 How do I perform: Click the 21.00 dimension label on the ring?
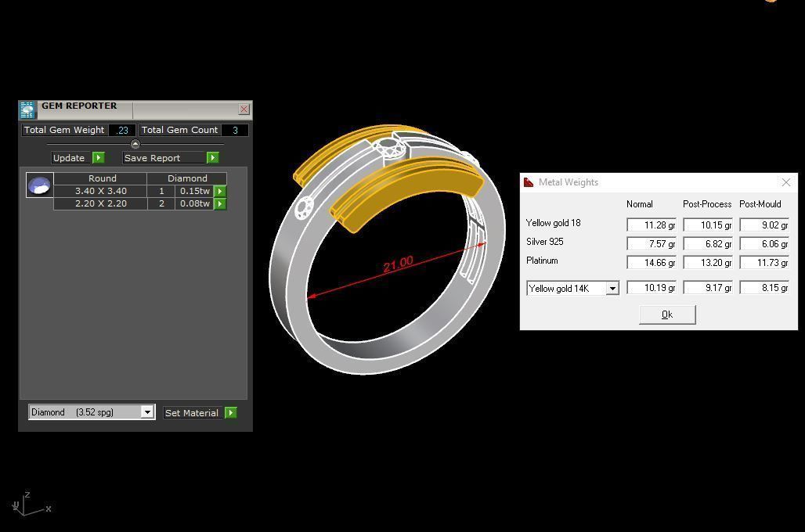click(x=398, y=264)
